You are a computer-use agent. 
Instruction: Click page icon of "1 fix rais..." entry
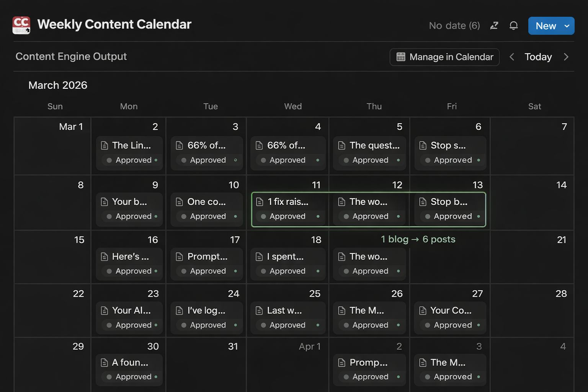[260, 202]
